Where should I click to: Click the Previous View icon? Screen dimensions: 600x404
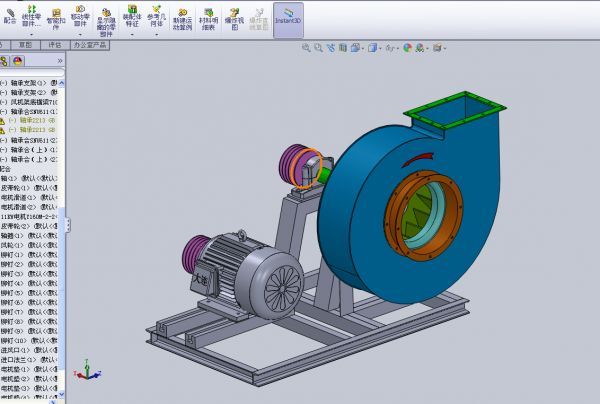pos(331,48)
